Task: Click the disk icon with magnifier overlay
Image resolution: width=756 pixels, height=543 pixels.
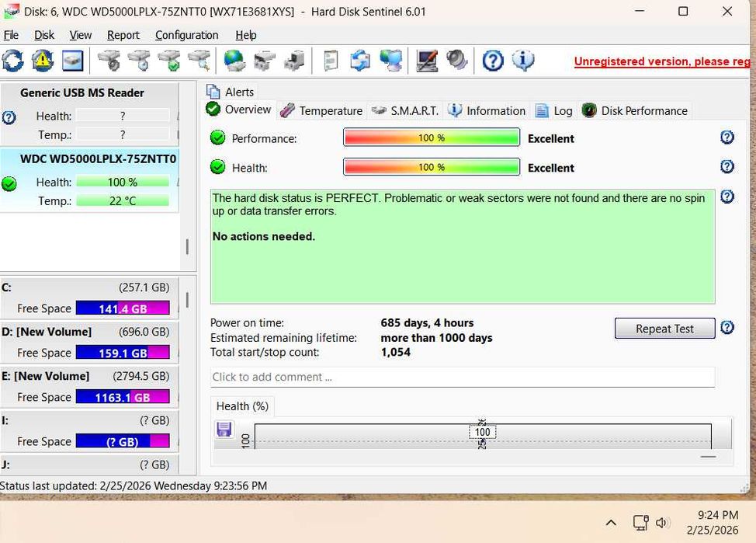Action: tap(199, 61)
